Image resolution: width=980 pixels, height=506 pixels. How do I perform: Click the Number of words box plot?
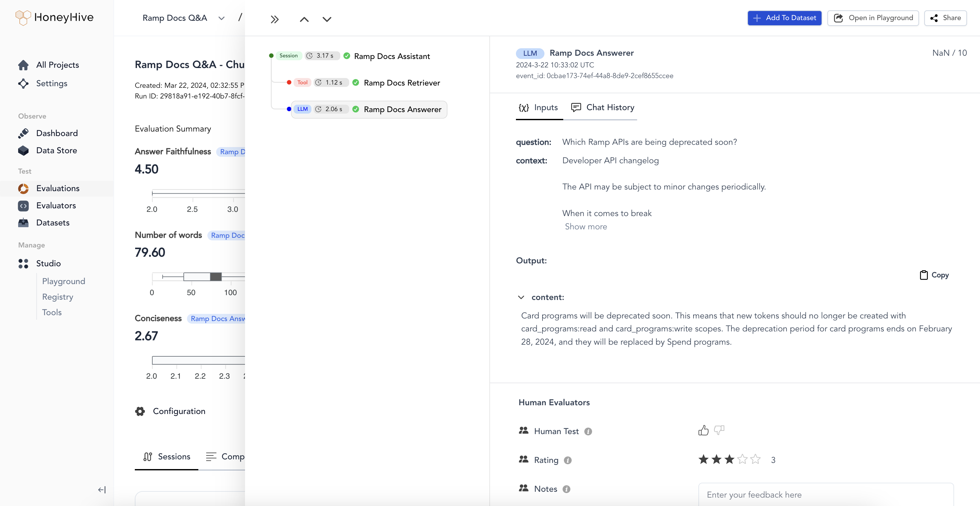pyautogui.click(x=198, y=277)
